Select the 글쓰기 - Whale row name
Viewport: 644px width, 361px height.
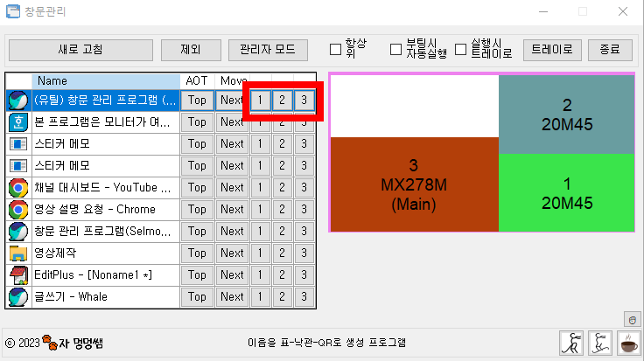click(106, 296)
